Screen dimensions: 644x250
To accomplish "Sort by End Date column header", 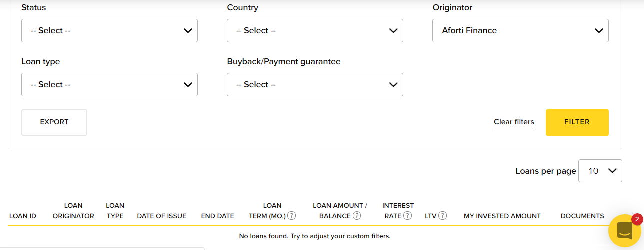I will click(x=217, y=216).
